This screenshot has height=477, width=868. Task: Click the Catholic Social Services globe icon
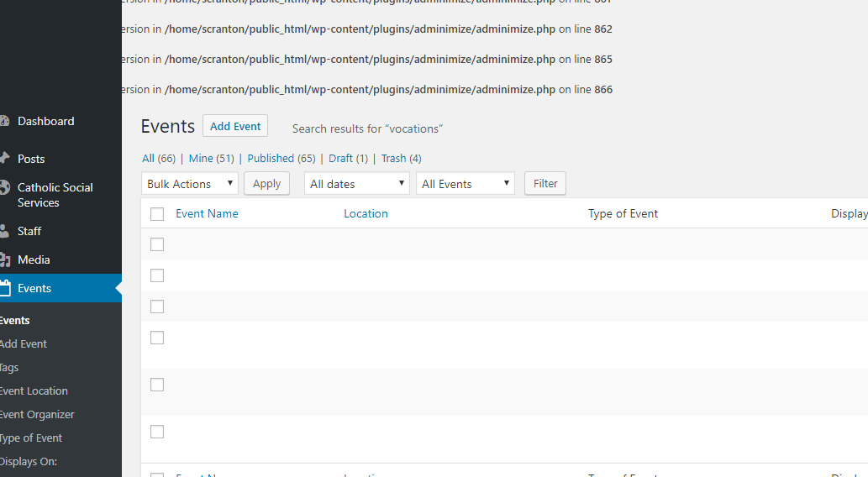click(x=4, y=188)
